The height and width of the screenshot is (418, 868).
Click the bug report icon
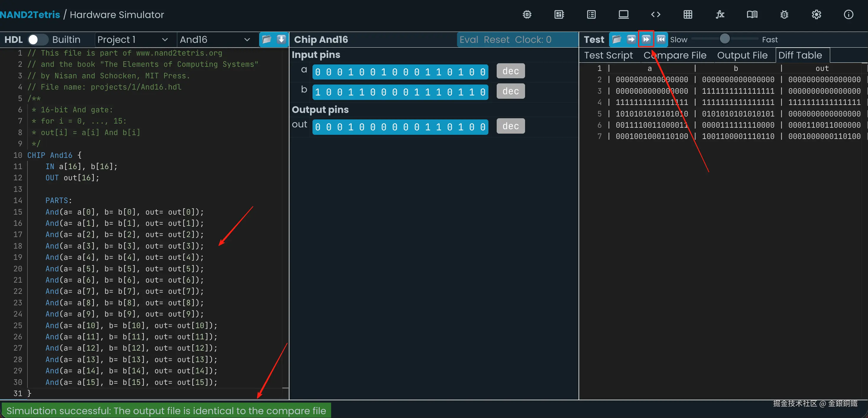click(x=784, y=14)
